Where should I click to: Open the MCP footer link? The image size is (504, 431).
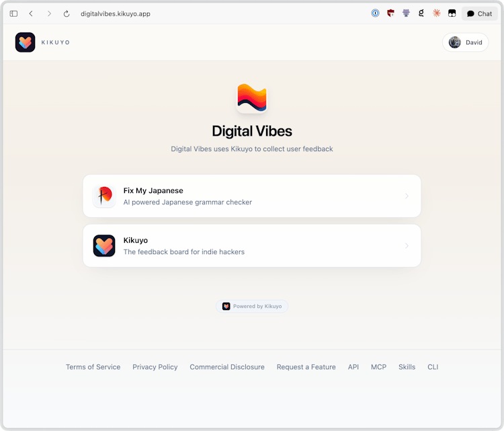tap(378, 367)
